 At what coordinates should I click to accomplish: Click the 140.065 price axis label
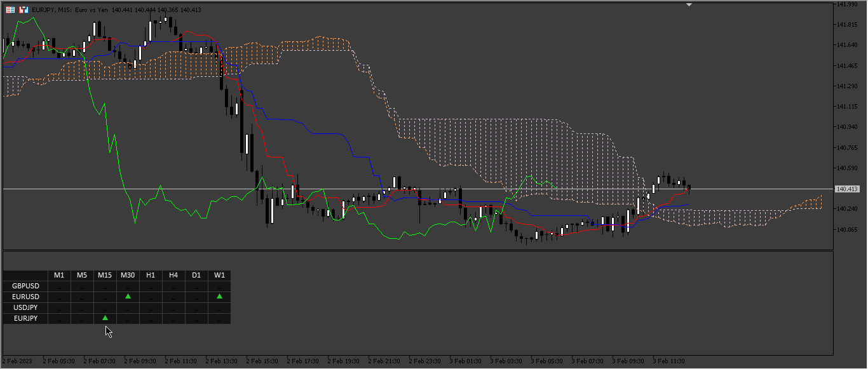(848, 230)
